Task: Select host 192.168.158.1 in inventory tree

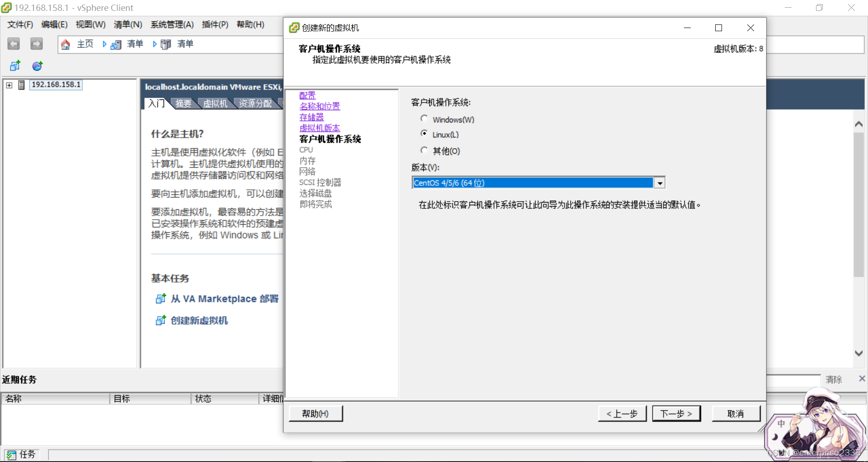Action: (56, 85)
